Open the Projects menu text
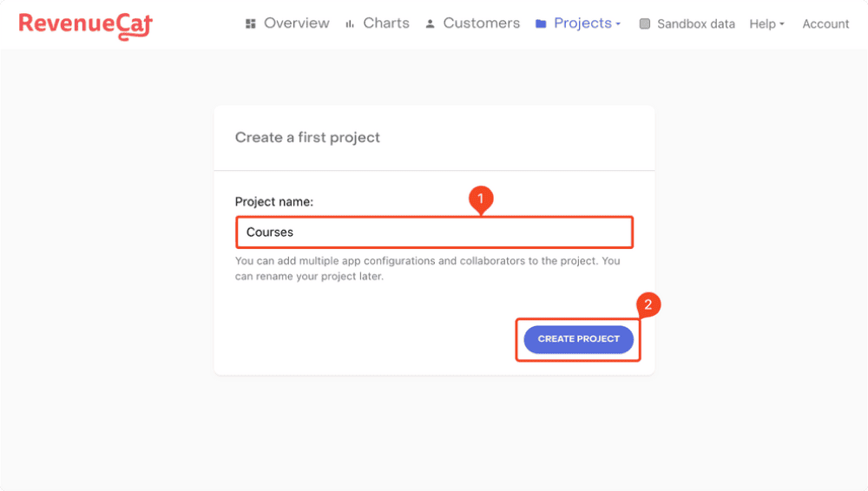868x491 pixels. 582,23
